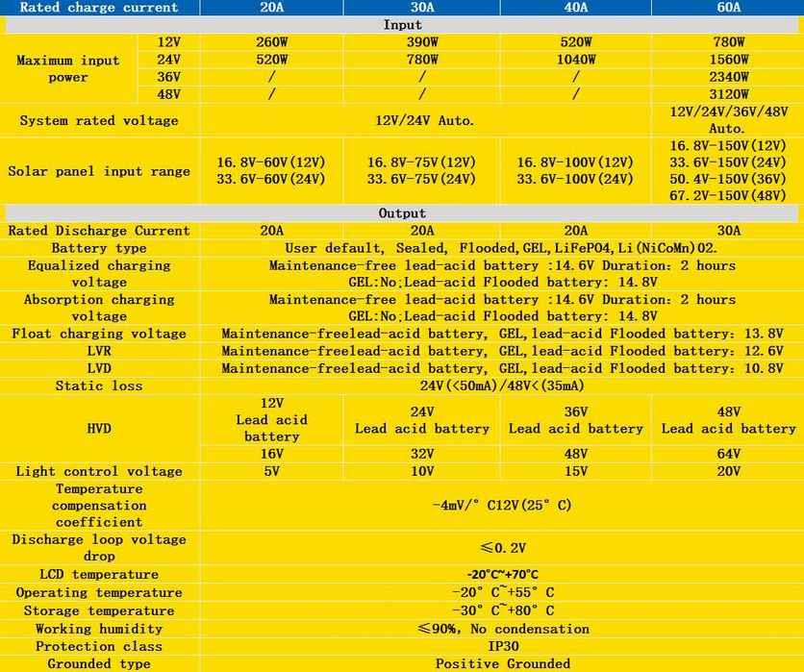Select the 20V light control value
This screenshot has width=804, height=672.
729,472
